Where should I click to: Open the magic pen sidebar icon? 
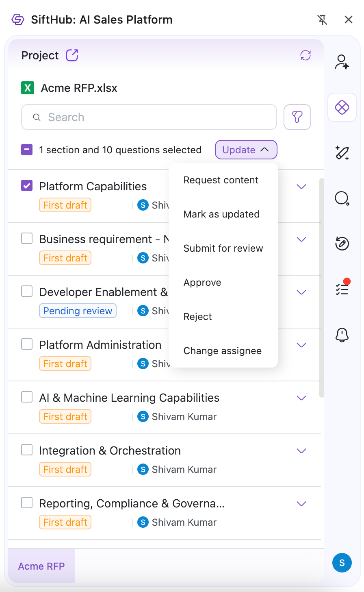pos(342,153)
